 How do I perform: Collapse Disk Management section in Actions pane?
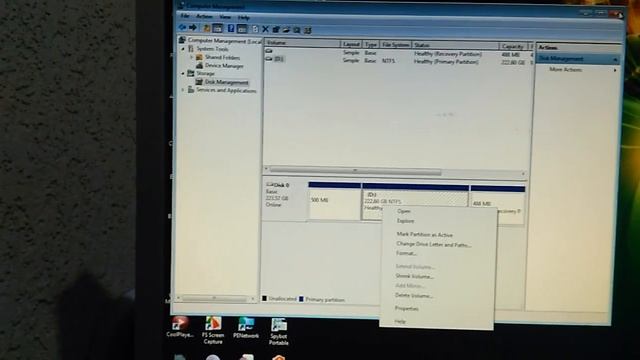[615, 60]
